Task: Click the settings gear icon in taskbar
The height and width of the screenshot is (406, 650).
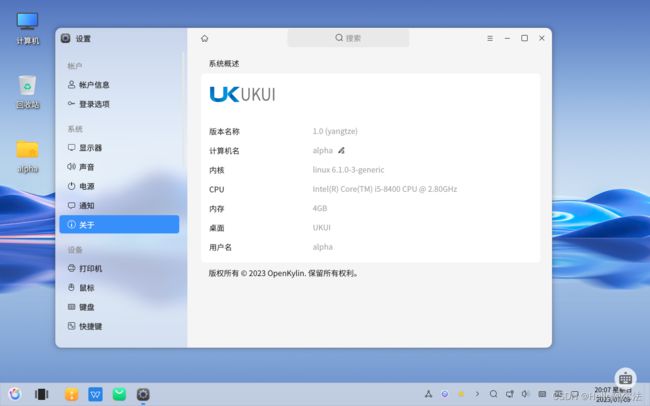Action: [x=143, y=394]
